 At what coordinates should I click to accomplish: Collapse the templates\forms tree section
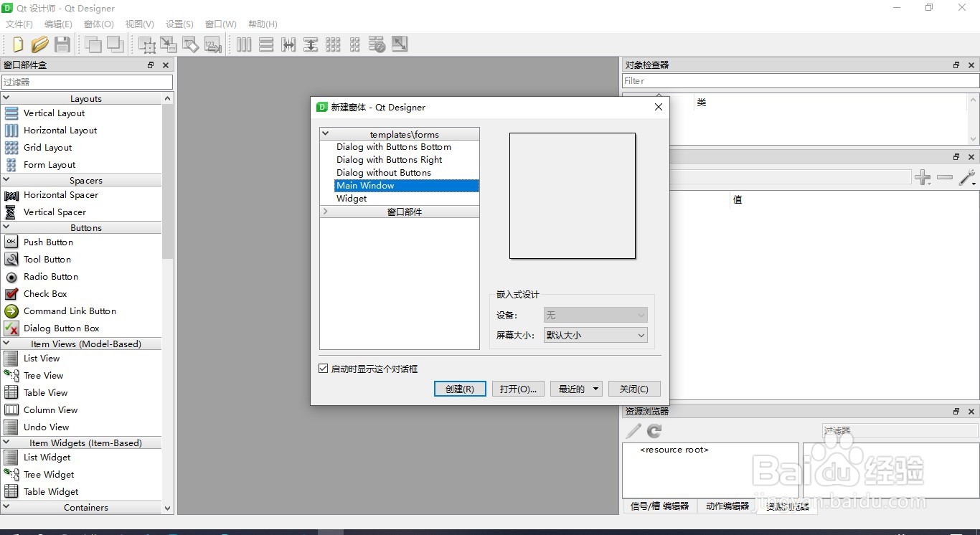[x=325, y=133]
